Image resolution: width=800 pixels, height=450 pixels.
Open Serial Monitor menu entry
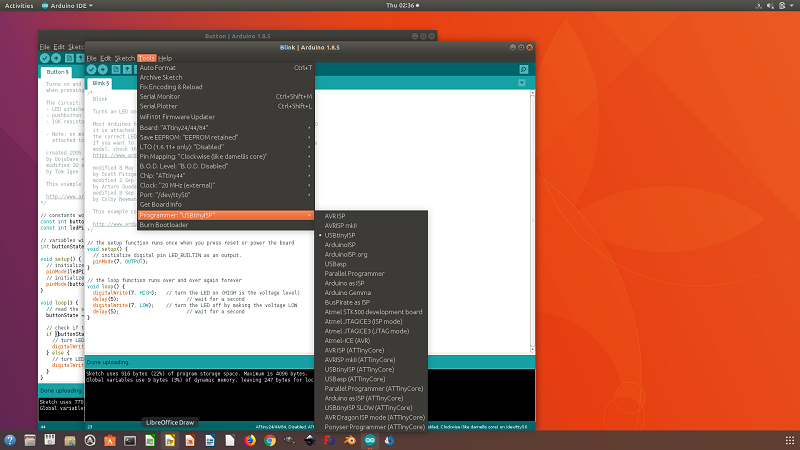[x=226, y=96]
